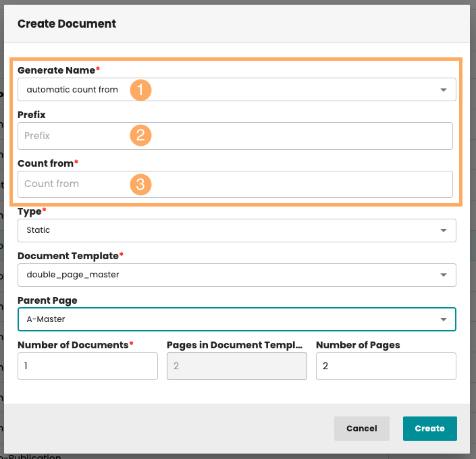Viewport: 476px width, 459px height.
Task: Expand the Parent Page dropdown showing A-Master
Action: 236,319
